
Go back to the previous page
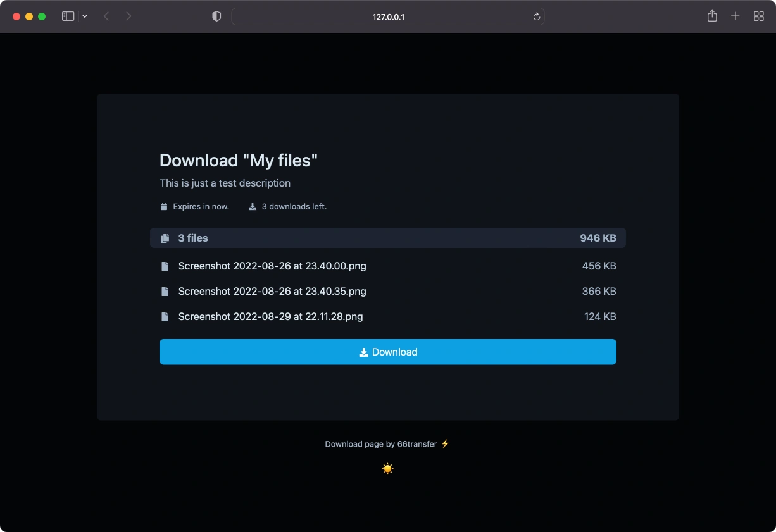tap(106, 16)
